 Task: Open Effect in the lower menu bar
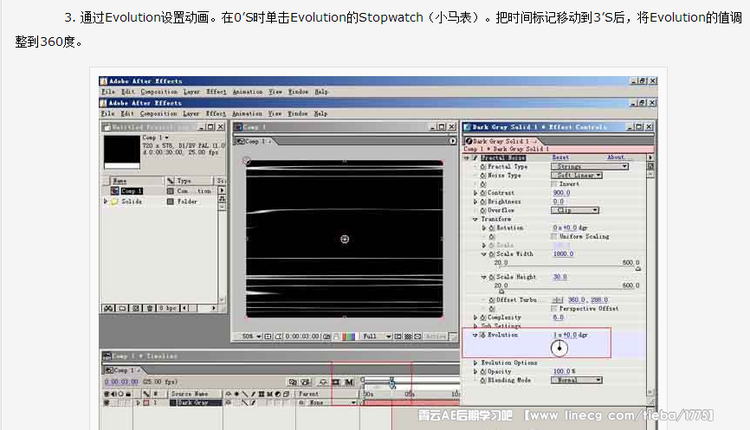point(216,114)
